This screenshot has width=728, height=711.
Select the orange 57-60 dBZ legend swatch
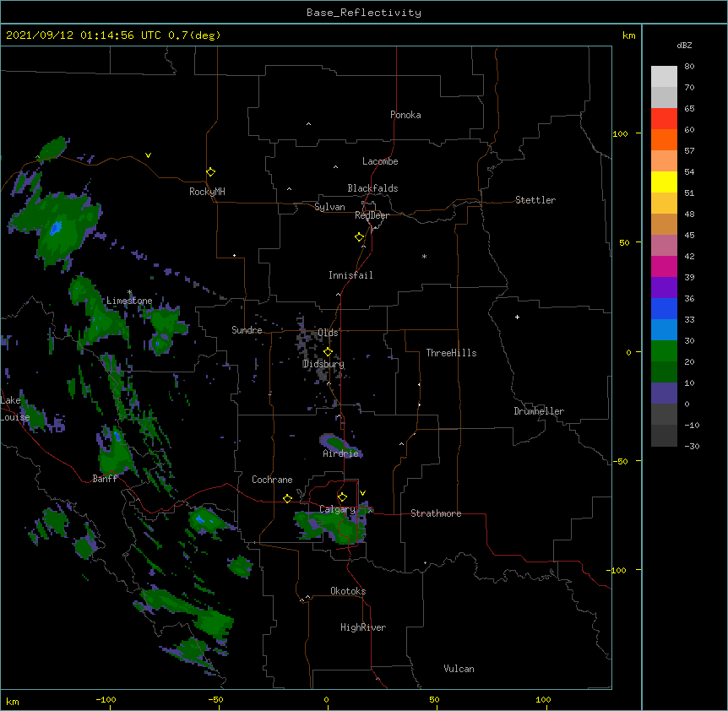click(x=664, y=139)
